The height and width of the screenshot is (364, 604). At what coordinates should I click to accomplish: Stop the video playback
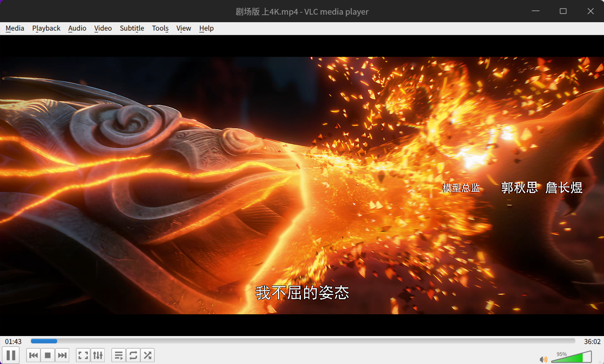(47, 355)
